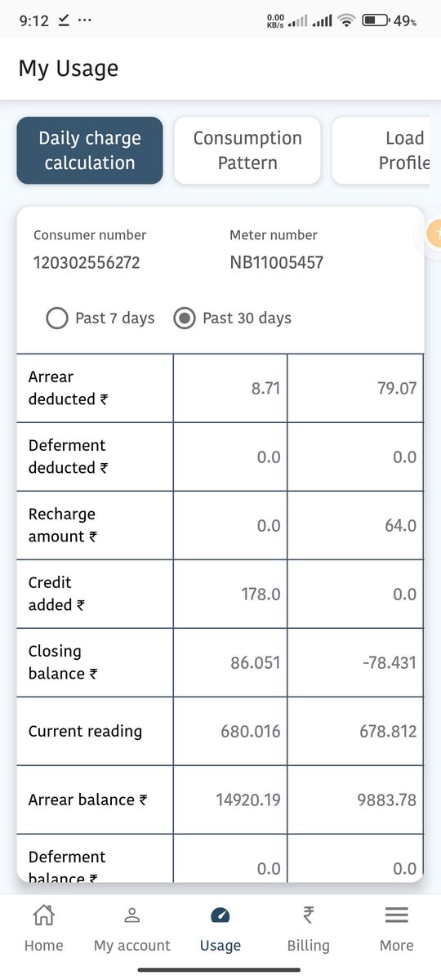Tap the Closing balance value -78.431

[389, 662]
